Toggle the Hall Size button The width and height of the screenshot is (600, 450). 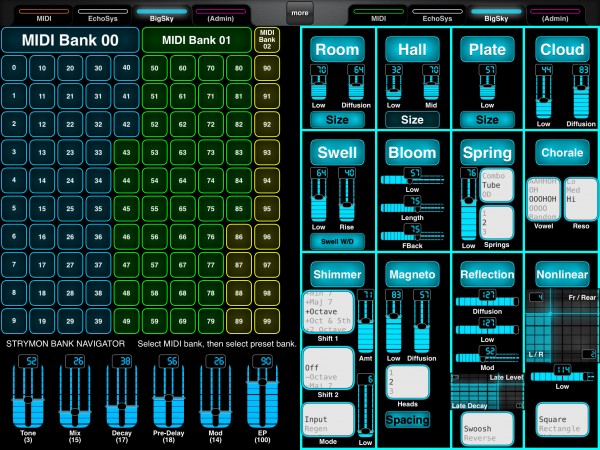tap(412, 120)
